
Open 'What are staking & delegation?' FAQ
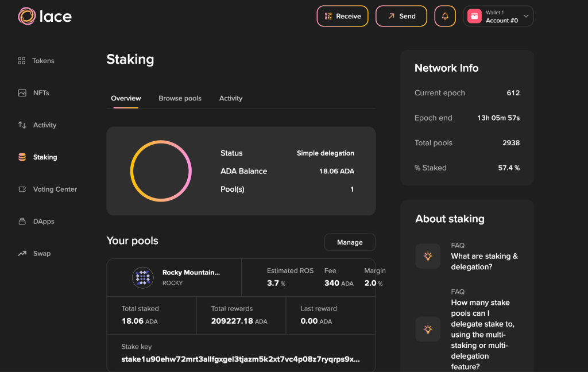484,261
